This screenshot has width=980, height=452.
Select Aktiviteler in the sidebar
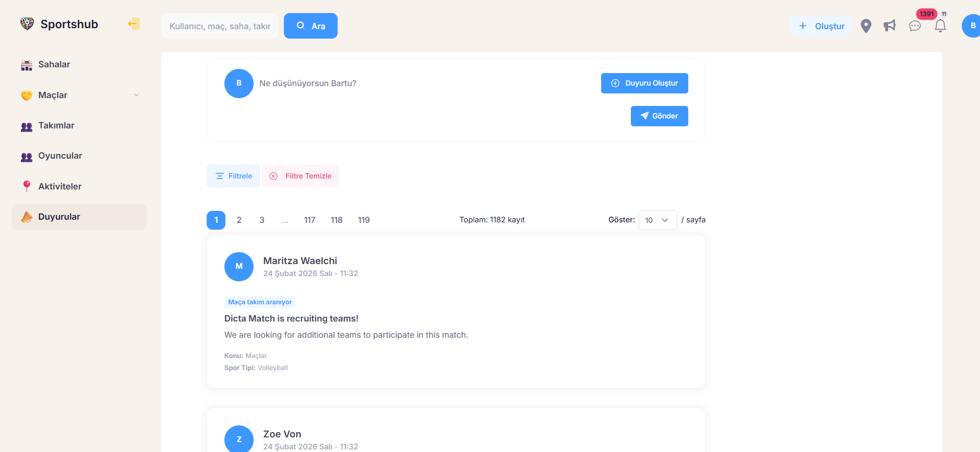tap(59, 186)
